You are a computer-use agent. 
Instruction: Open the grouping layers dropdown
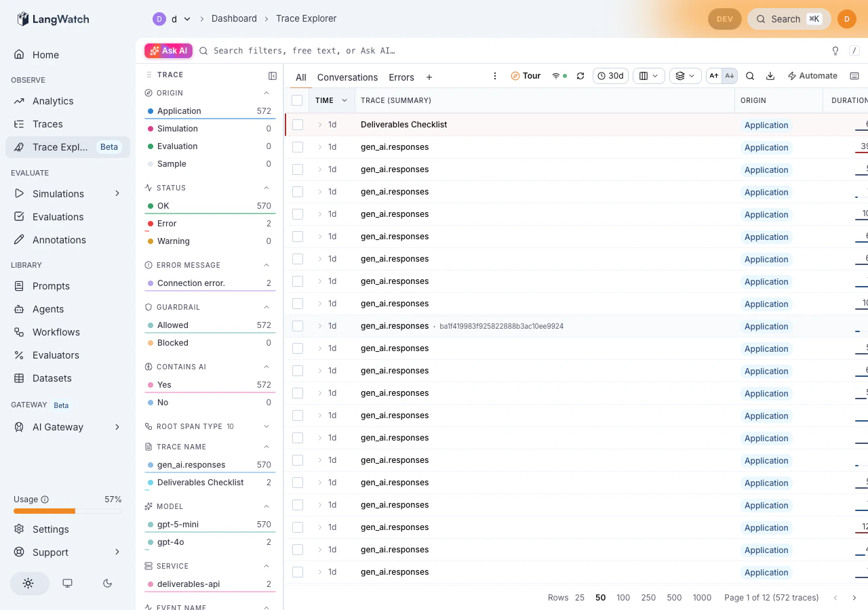coord(686,76)
